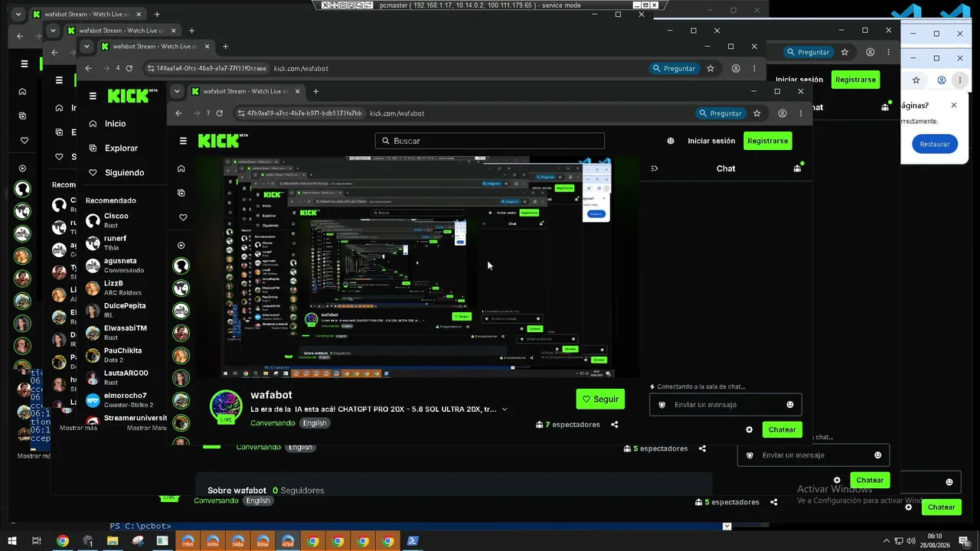Open the Chrome profile icon in the front window

click(782, 113)
